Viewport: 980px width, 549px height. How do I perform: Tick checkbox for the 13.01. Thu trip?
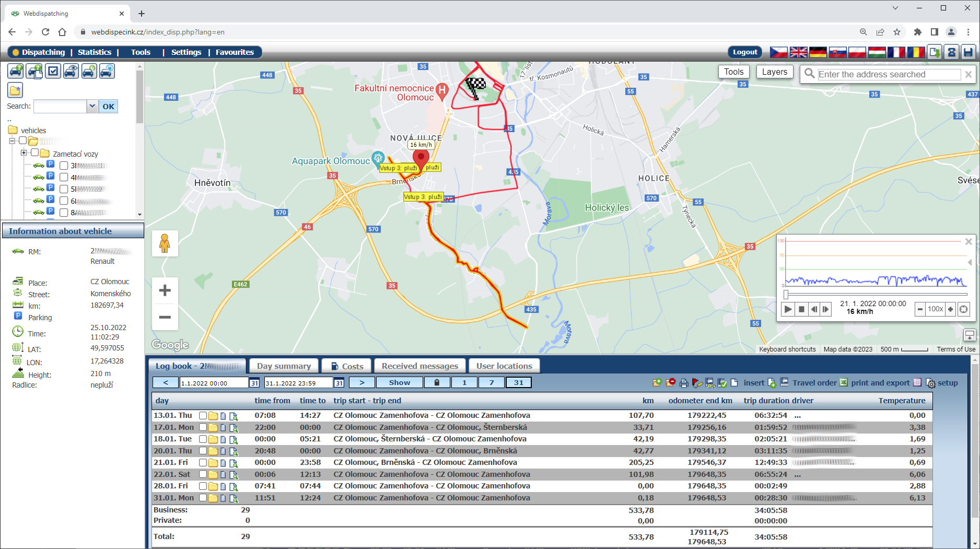coord(203,416)
